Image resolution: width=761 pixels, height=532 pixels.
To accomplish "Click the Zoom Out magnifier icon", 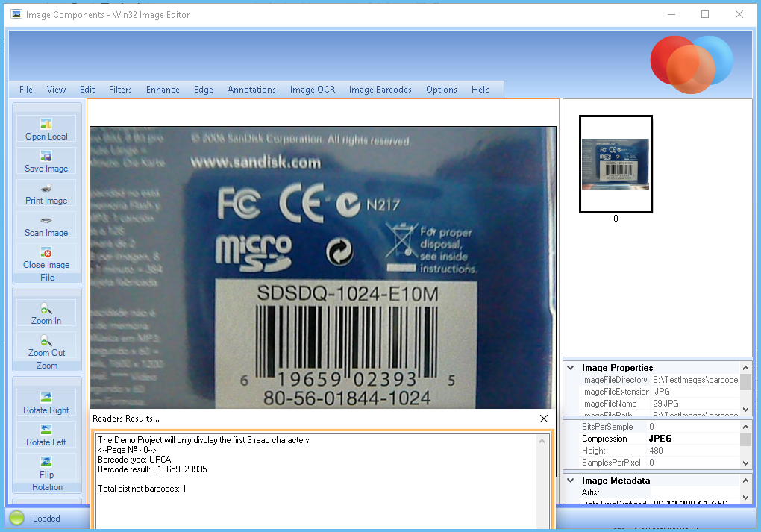I will coord(46,341).
